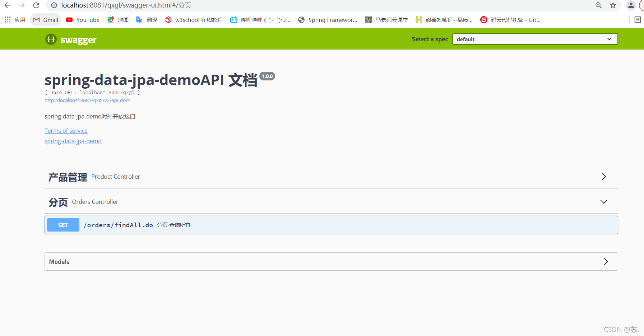Click the spring-data-jpa-demoAPI 文档 title
The height and width of the screenshot is (336, 644).
151,80
